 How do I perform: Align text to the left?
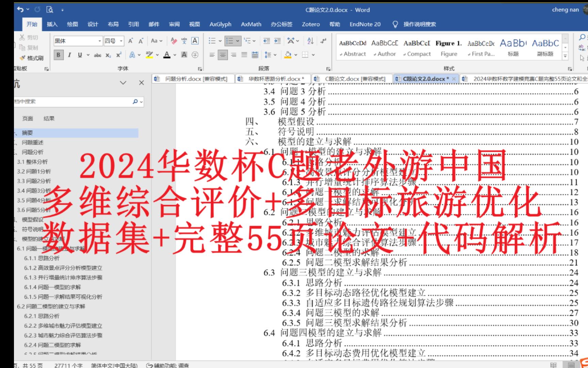212,55
